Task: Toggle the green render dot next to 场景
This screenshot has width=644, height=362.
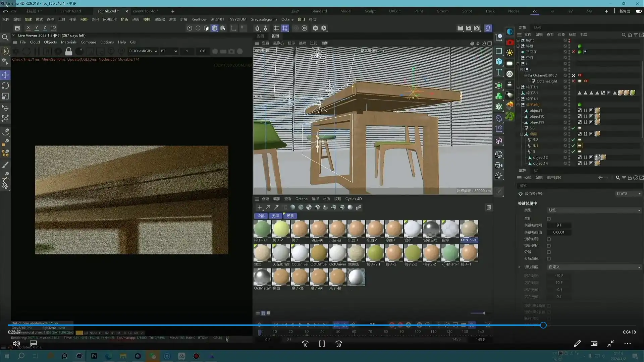Action: point(579,46)
